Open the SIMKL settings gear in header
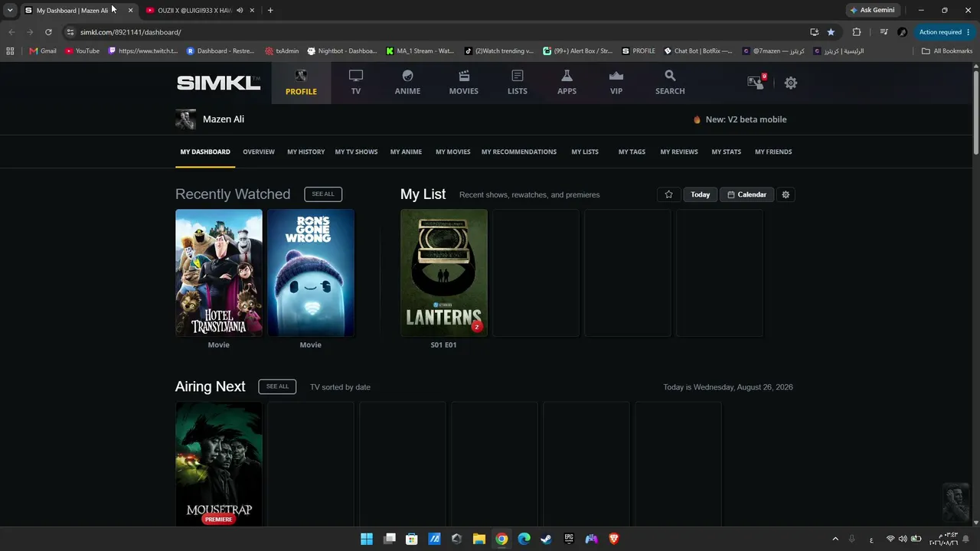The height and width of the screenshot is (551, 980). (x=791, y=83)
